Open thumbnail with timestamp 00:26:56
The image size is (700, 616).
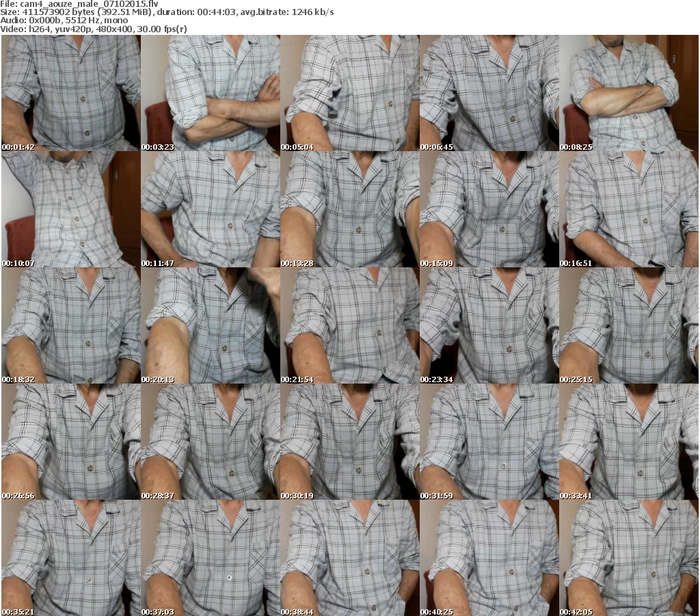click(x=71, y=442)
